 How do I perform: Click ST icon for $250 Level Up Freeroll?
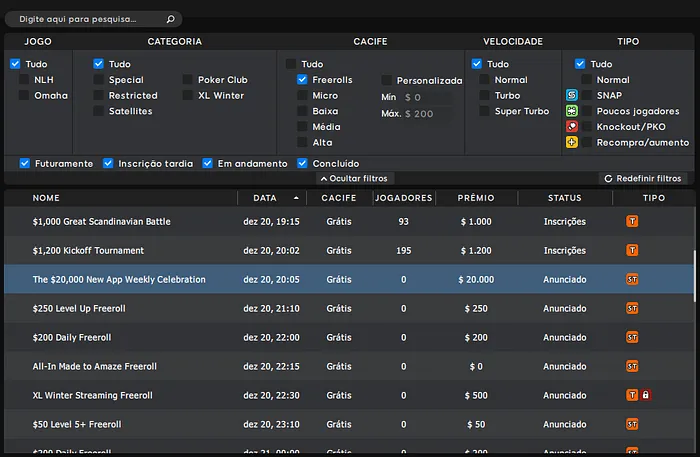click(x=632, y=308)
